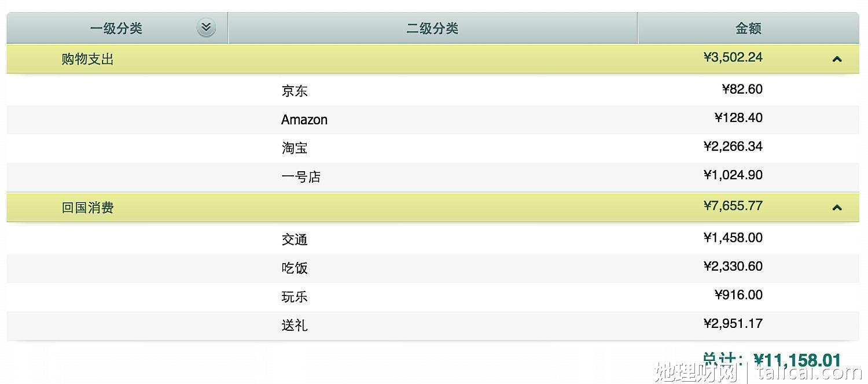
Task: Open the 吃饭 subcategory row
Action: 433,268
